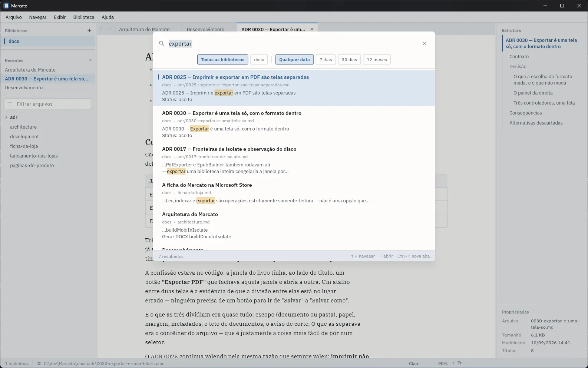The height and width of the screenshot is (368, 588).
Task: Jump to O painel da direita heading
Action: click(533, 93)
